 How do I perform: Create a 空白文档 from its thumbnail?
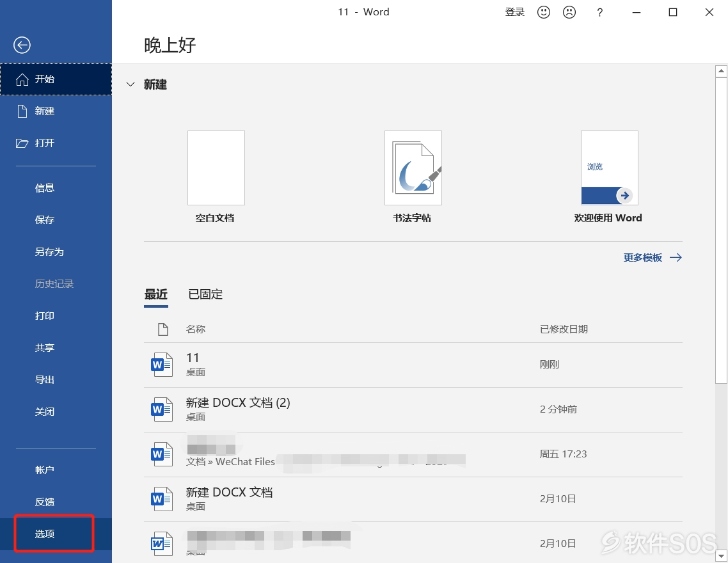pos(216,168)
